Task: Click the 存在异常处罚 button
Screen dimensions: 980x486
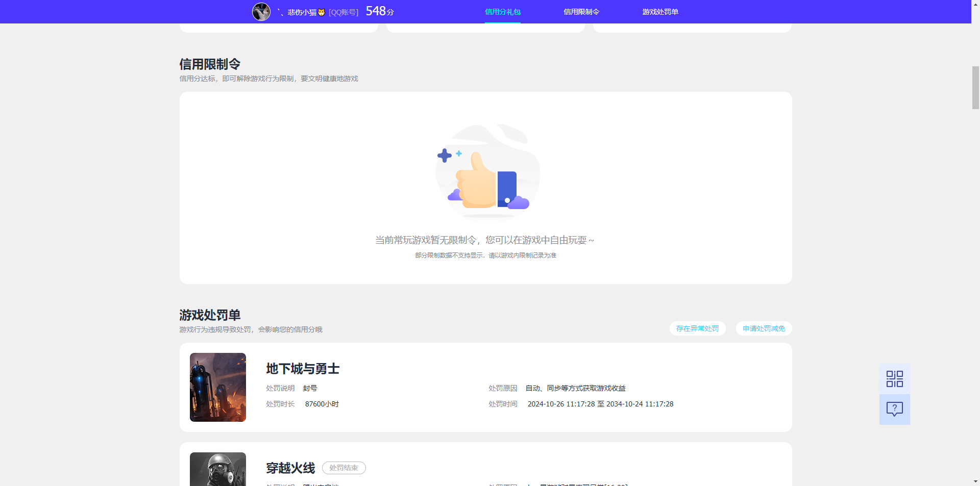Action: (x=697, y=328)
